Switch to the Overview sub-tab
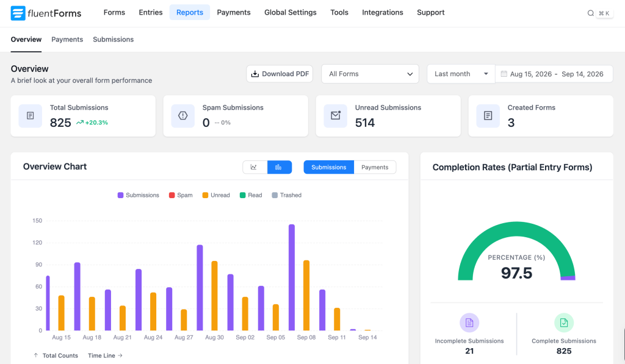The width and height of the screenshot is (625, 364). (x=26, y=40)
